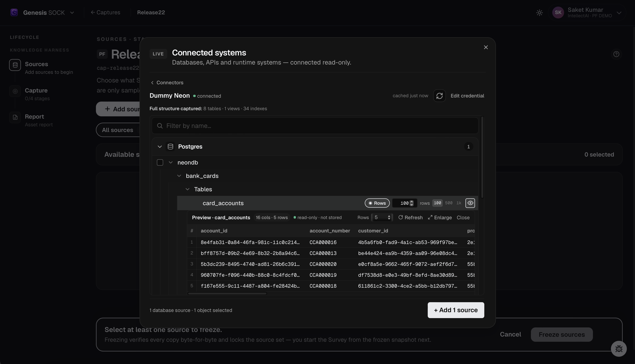Refresh the cached structure icon
Image resolution: width=635 pixels, height=364 pixels.
coord(439,95)
